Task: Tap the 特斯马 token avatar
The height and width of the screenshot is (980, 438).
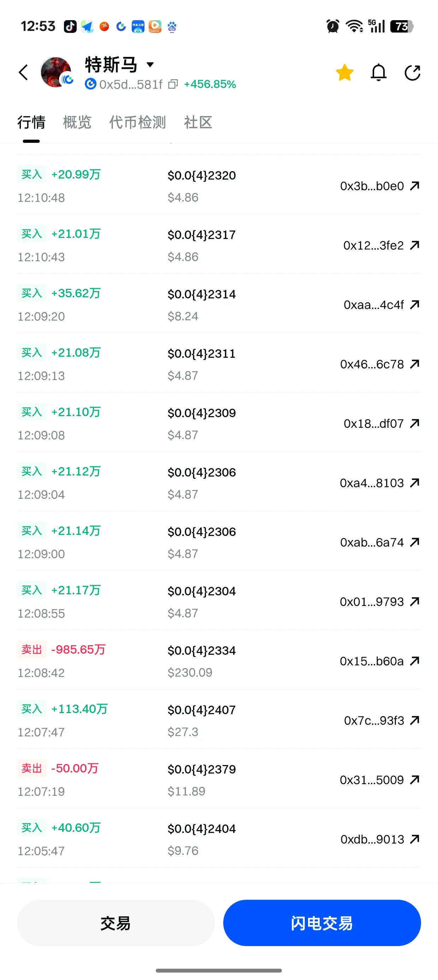Action: click(x=56, y=72)
